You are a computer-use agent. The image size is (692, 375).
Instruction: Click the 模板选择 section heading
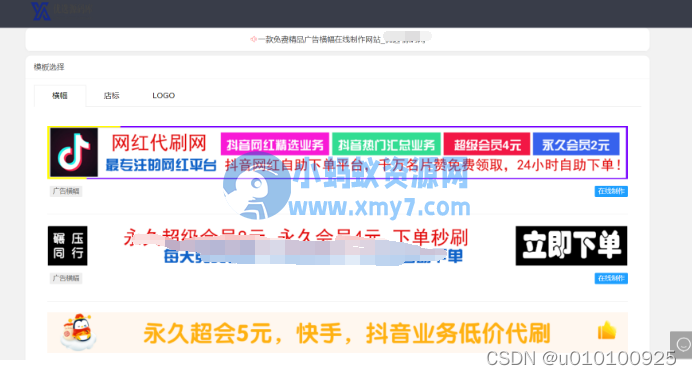click(x=49, y=67)
